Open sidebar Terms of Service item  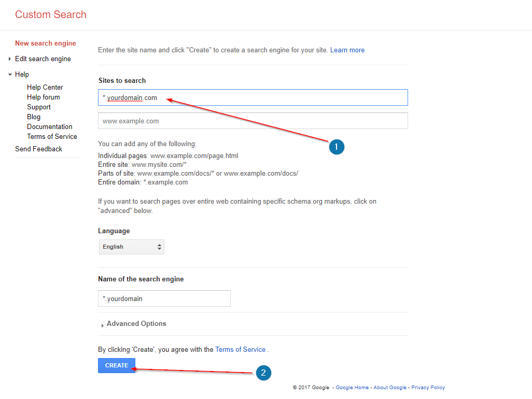(52, 137)
